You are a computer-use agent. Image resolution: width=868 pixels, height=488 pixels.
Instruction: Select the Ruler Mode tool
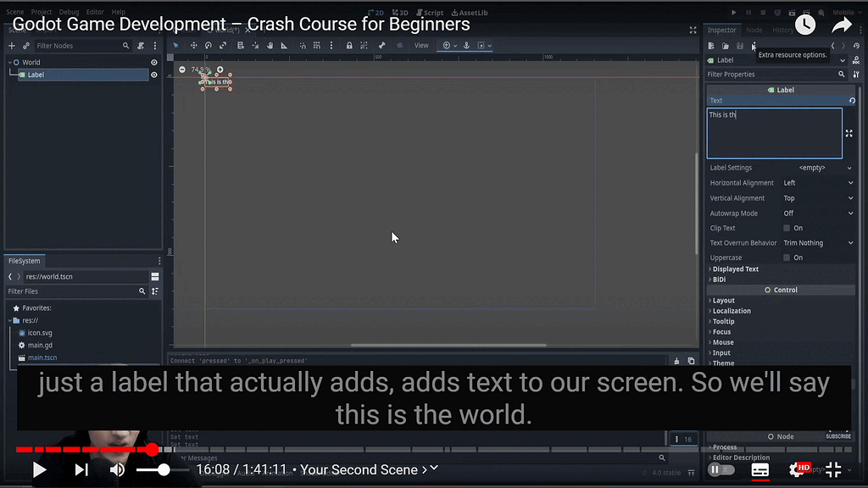tap(284, 46)
